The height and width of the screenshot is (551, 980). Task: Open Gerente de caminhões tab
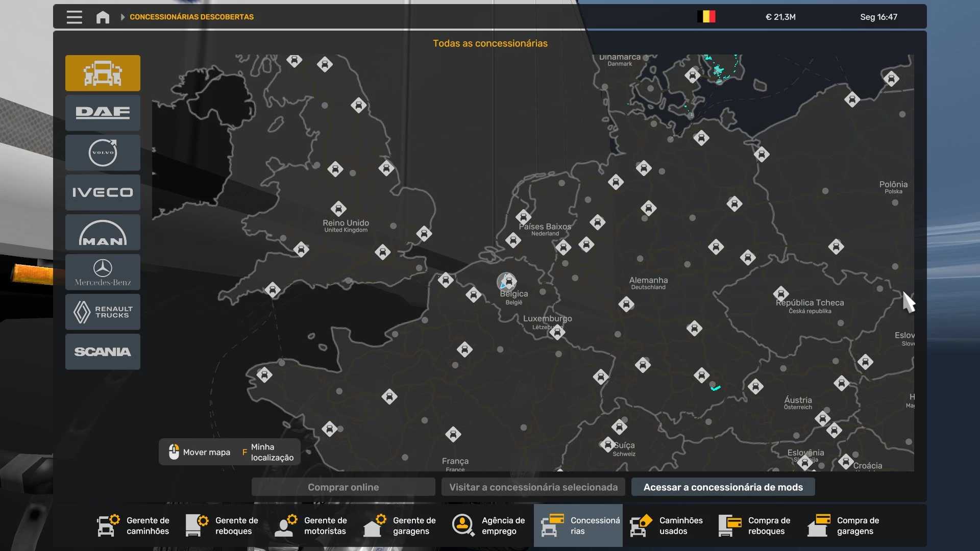(x=134, y=525)
